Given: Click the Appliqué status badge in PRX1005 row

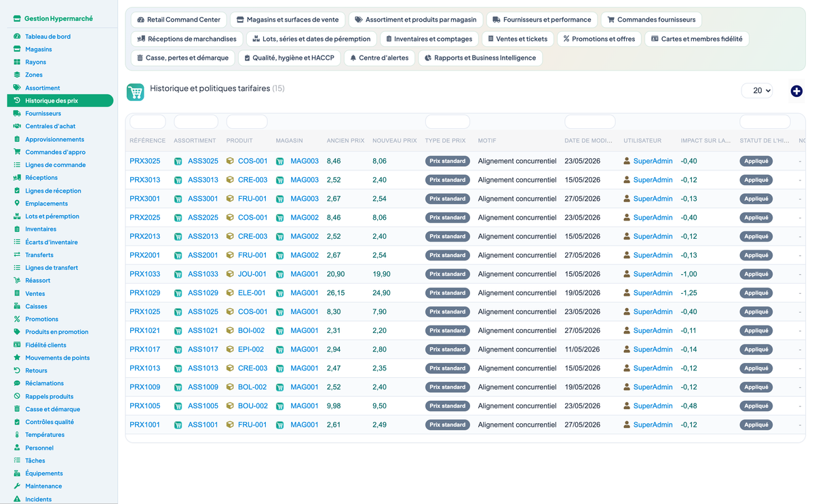Looking at the screenshot, I should click(756, 406).
